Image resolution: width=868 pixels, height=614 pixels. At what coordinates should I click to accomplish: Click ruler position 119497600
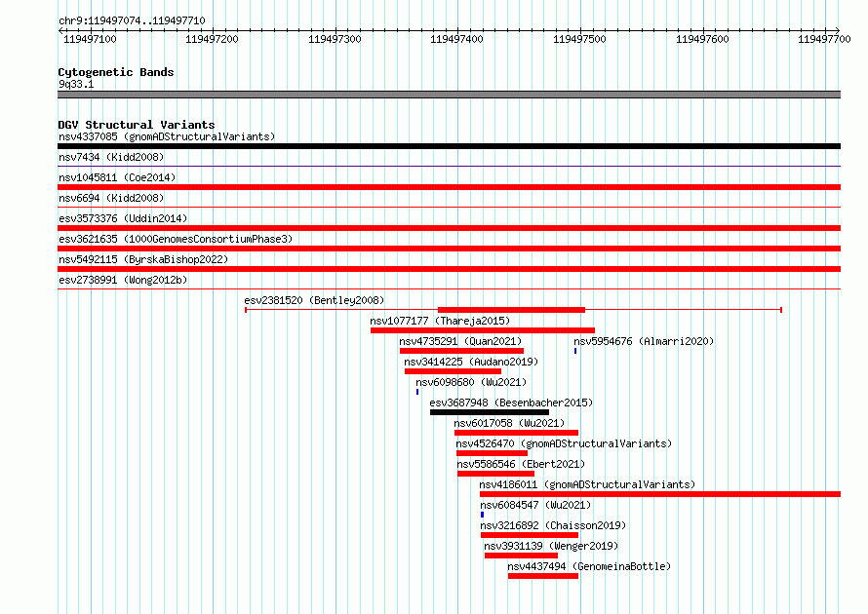(x=702, y=39)
